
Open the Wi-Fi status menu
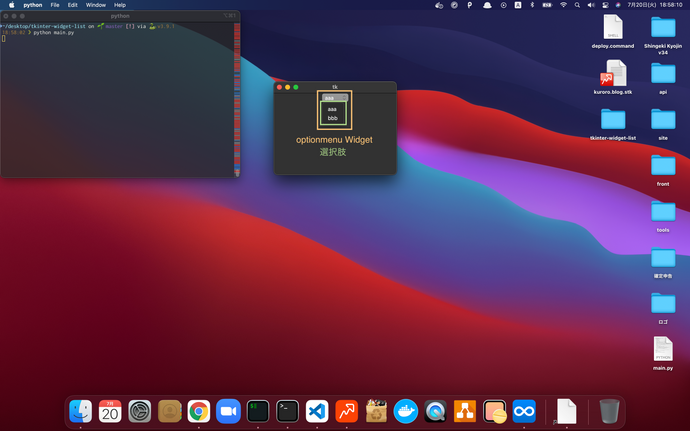pyautogui.click(x=563, y=5)
